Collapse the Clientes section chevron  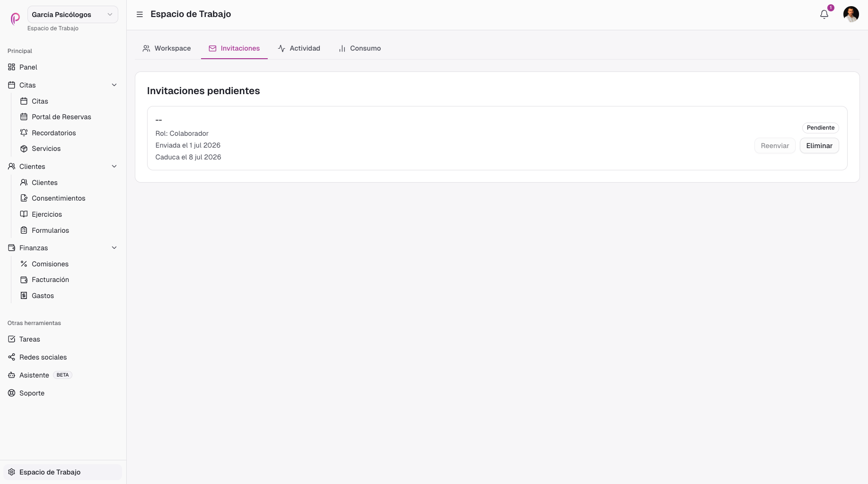(114, 167)
